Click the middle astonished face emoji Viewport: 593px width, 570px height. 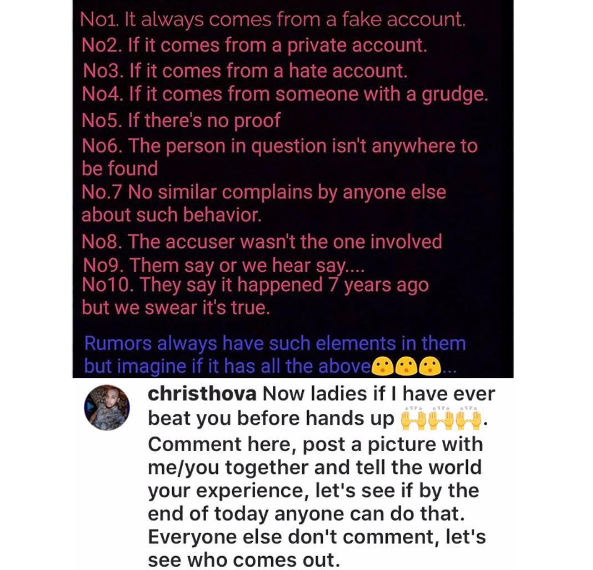406,366
